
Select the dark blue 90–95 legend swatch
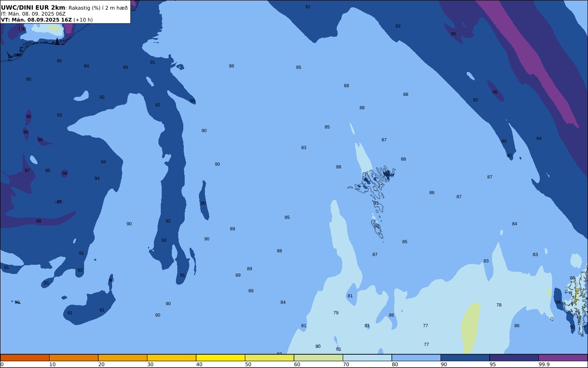(465, 357)
